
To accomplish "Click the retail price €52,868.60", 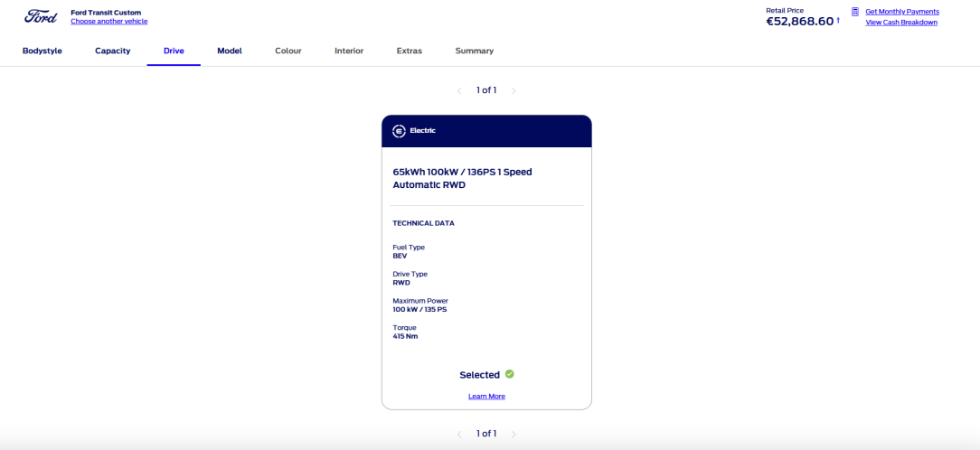I will pyautogui.click(x=799, y=22).
